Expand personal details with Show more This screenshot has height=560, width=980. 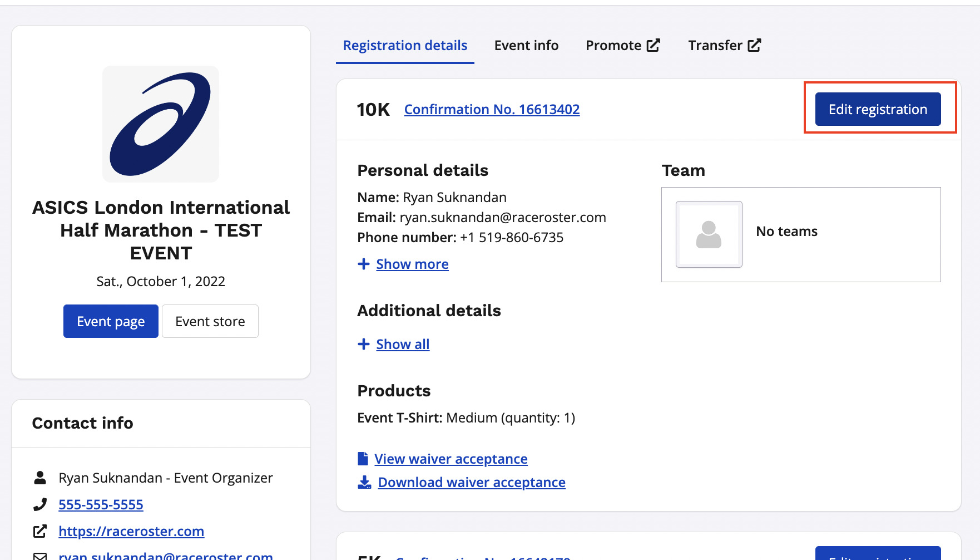(x=412, y=264)
